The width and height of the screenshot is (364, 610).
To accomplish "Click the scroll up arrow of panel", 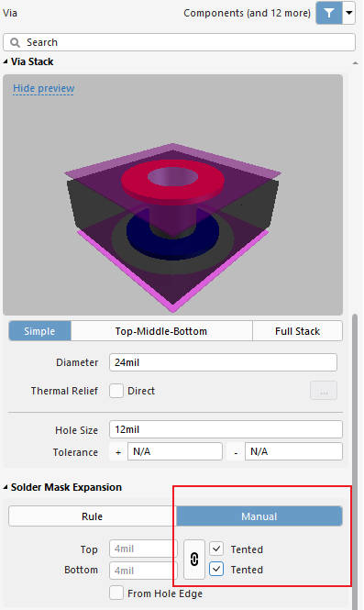I will [356, 63].
